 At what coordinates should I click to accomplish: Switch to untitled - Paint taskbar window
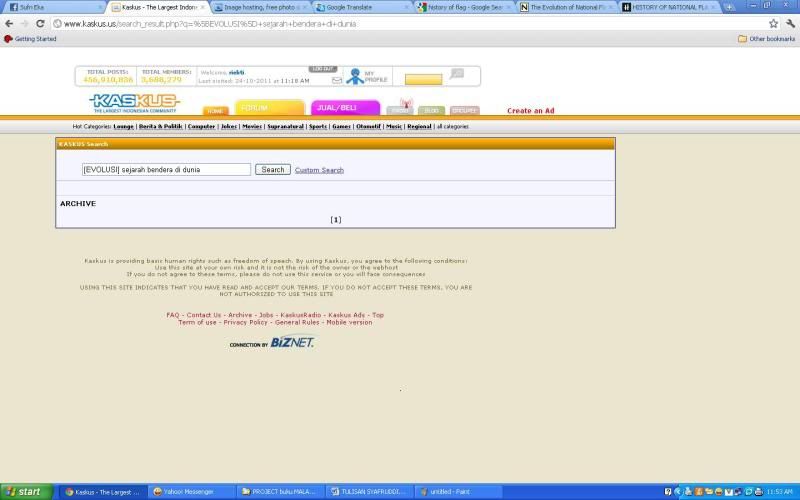point(458,492)
